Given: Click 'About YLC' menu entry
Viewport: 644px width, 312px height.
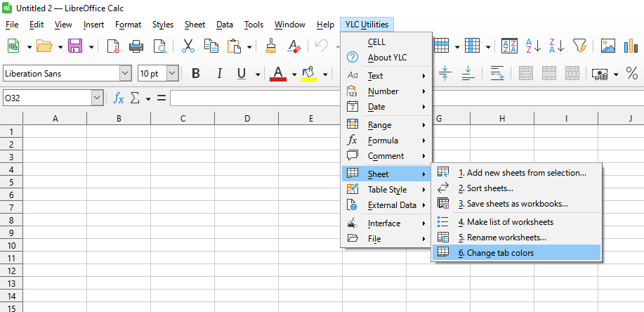Looking at the screenshot, I should point(387,58).
